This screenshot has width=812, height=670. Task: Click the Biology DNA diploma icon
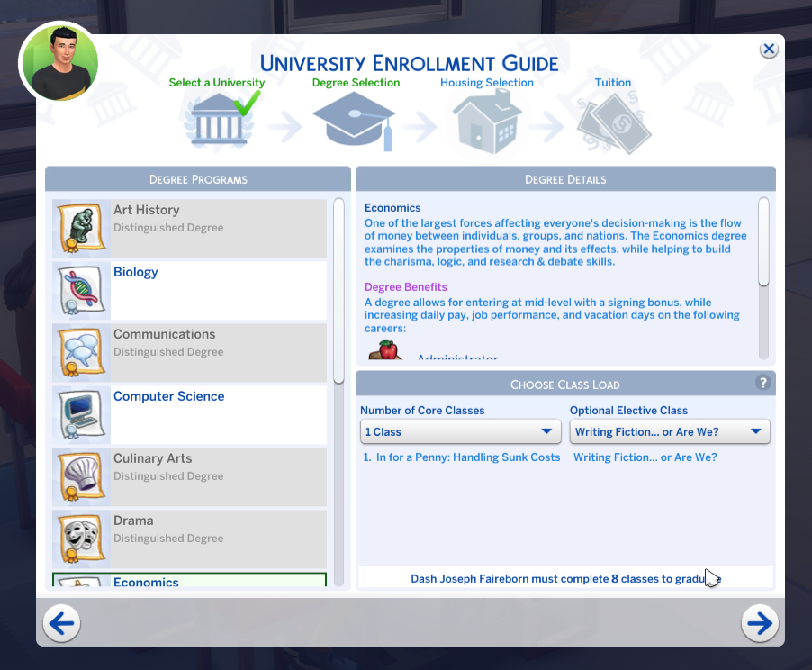tap(81, 291)
